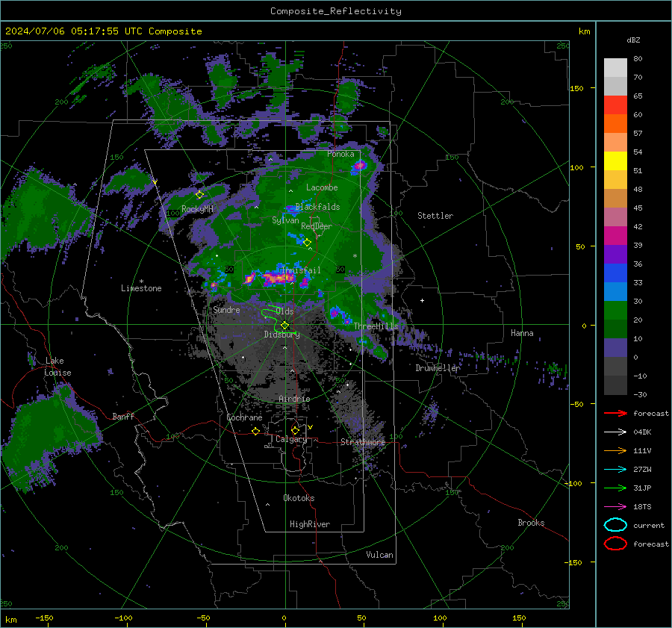672x628 pixels.
Task: Click the cyan 27ZW arrow icon
Action: click(x=615, y=470)
